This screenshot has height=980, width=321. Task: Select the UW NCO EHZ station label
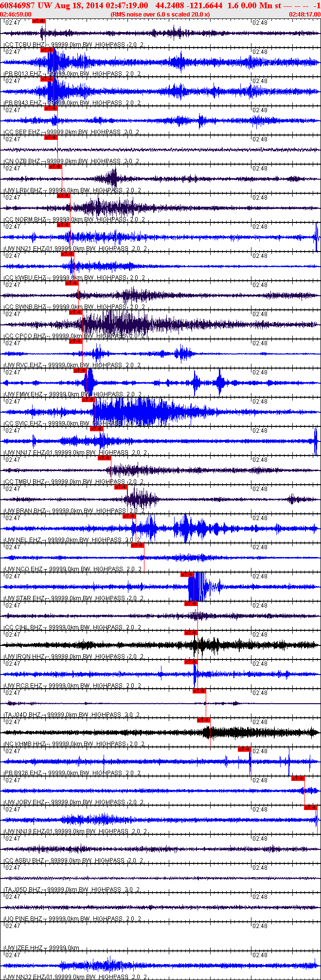tap(24, 569)
